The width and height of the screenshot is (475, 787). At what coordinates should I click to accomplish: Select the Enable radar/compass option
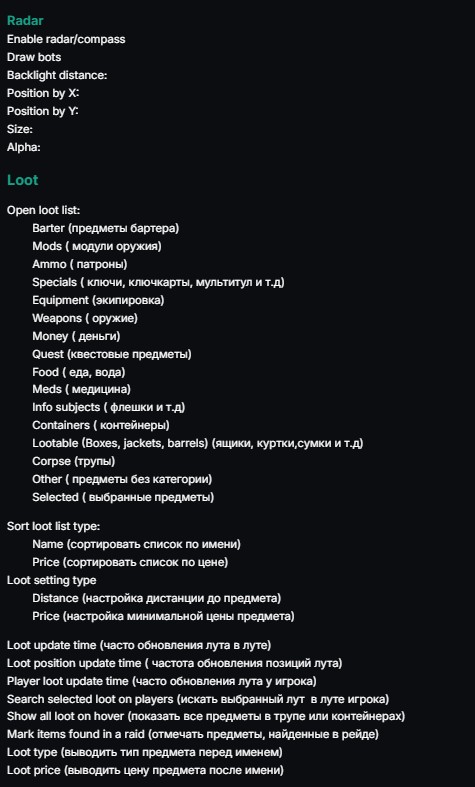[66, 39]
